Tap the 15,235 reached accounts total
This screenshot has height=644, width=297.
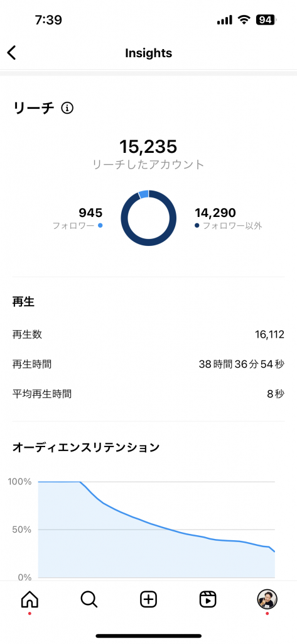pos(148,146)
